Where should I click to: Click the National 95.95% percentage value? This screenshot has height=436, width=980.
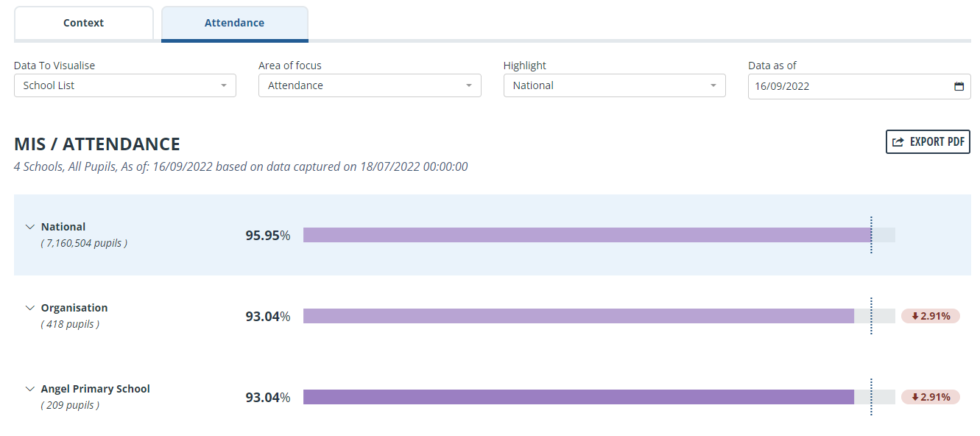(268, 236)
